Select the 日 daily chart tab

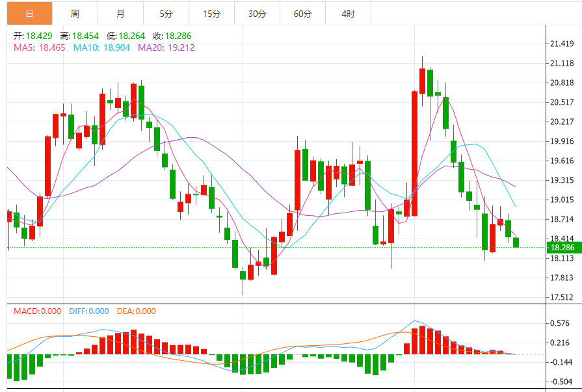[x=30, y=14]
